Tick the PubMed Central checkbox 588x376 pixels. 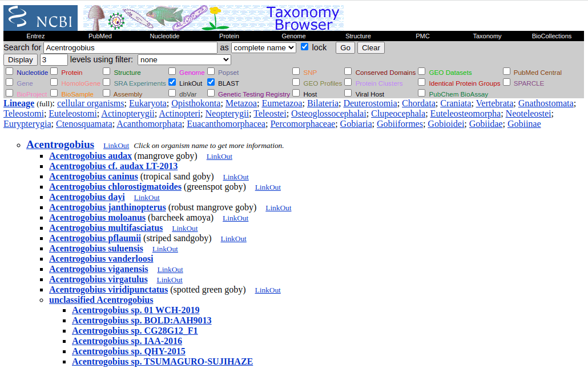point(506,71)
